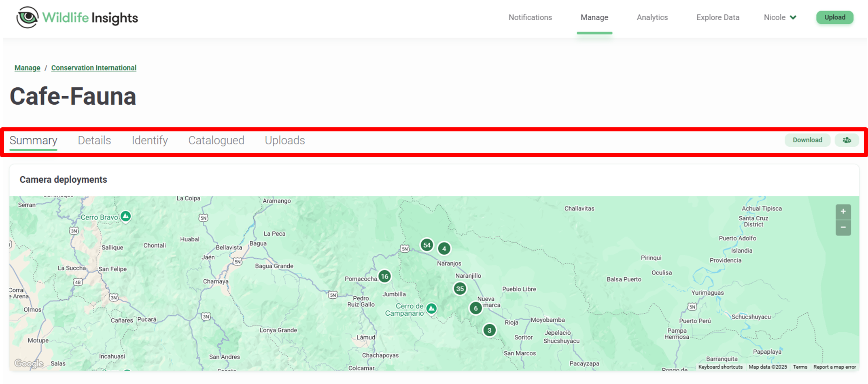
Task: Click Report a map error link
Action: coord(834,367)
